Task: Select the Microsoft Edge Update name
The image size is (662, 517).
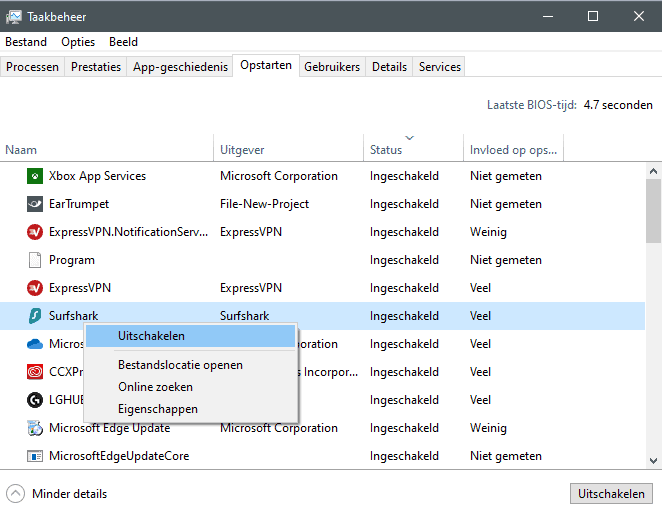Action: point(109,428)
